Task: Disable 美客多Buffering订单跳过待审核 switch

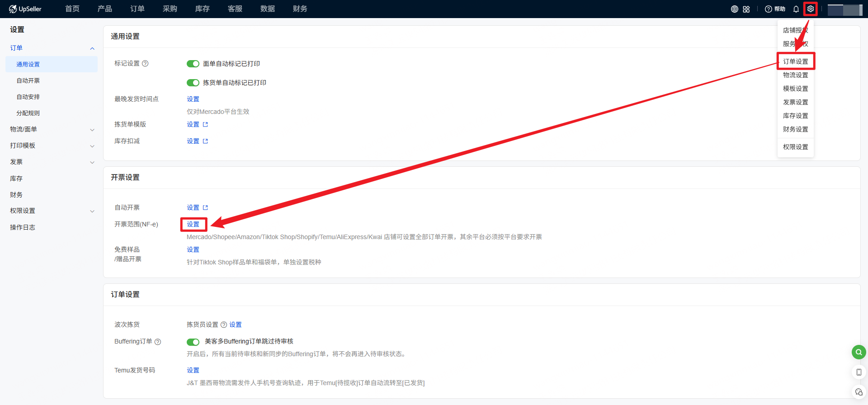Action: (193, 342)
